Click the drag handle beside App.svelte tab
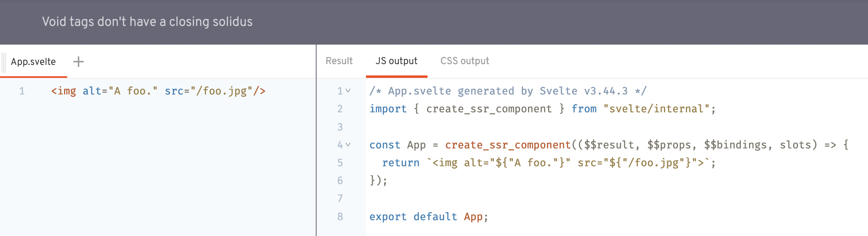Screen dimensions: 868x236 [x=4, y=62]
